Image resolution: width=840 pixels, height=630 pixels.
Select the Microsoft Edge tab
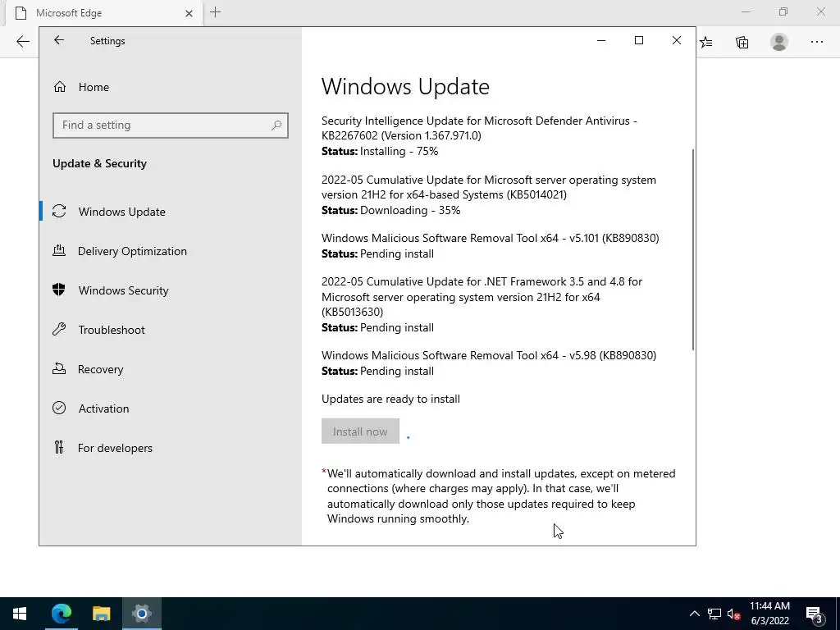pyautogui.click(x=104, y=13)
